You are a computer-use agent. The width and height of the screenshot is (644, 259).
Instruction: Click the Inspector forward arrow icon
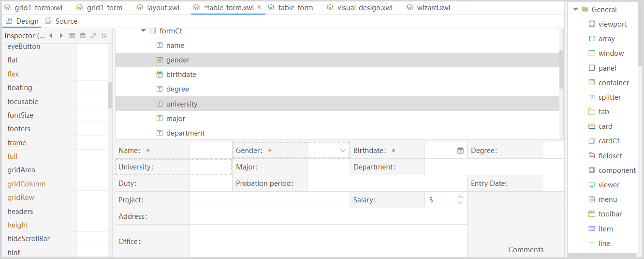click(x=61, y=36)
